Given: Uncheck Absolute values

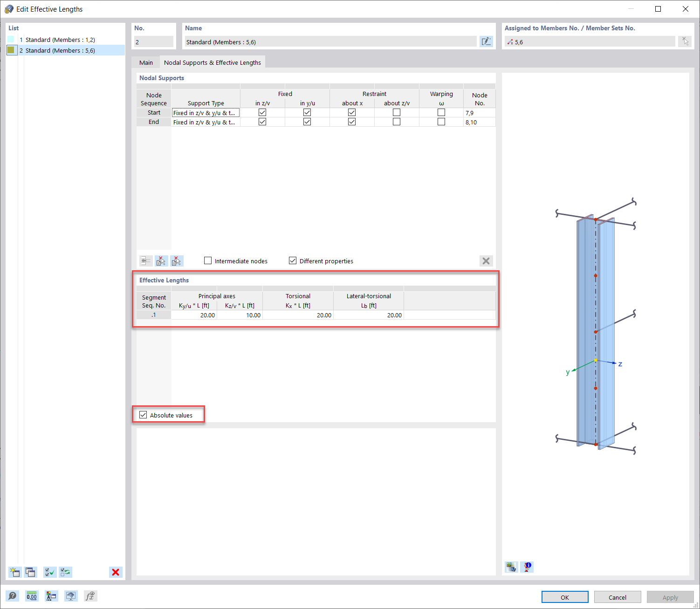Looking at the screenshot, I should [143, 415].
